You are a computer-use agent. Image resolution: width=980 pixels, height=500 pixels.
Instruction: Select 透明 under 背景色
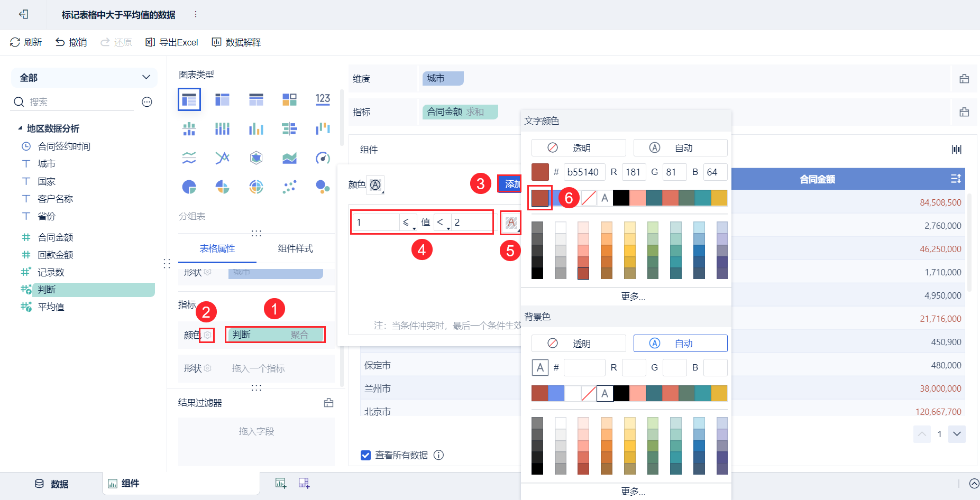579,344
